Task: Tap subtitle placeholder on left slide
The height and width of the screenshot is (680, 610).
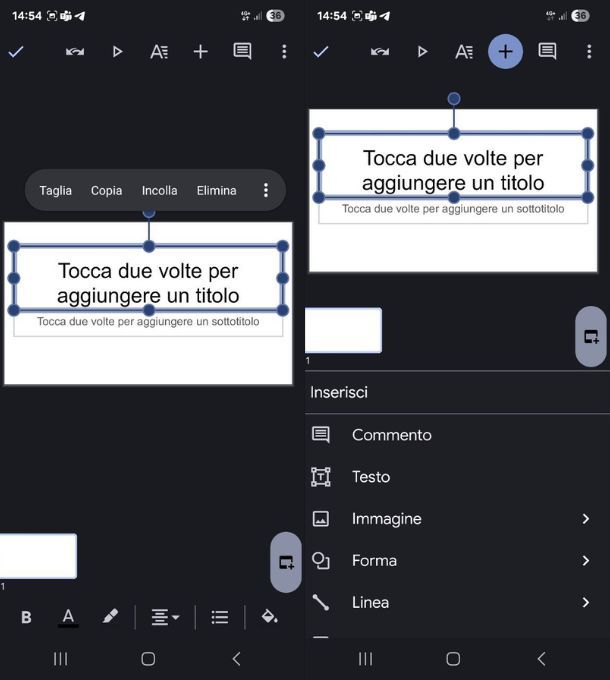Action: click(x=148, y=322)
